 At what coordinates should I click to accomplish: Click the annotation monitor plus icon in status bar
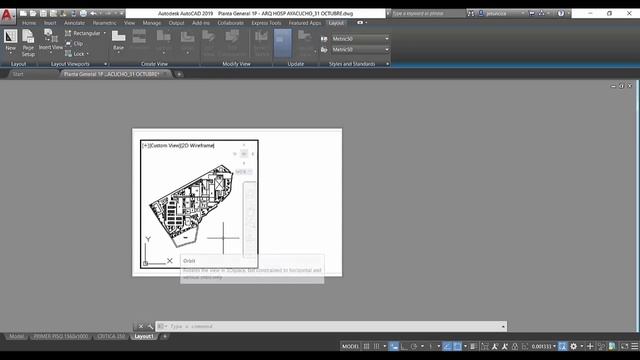point(590,346)
